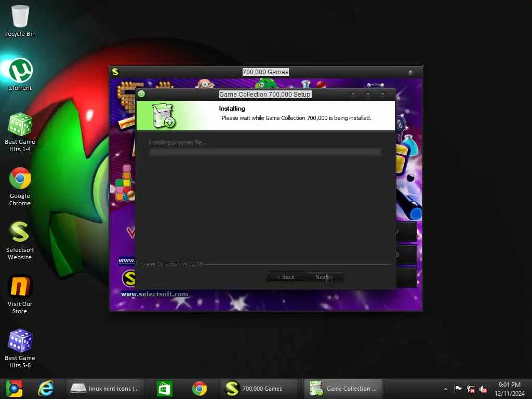Open the network status tray icon
This screenshot has width=532, height=399.
pos(471,389)
